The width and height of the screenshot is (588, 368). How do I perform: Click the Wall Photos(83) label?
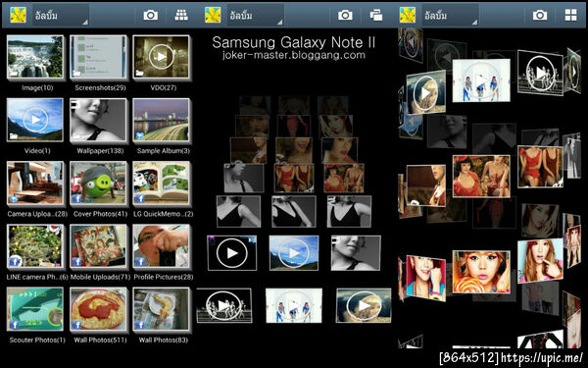click(x=164, y=341)
